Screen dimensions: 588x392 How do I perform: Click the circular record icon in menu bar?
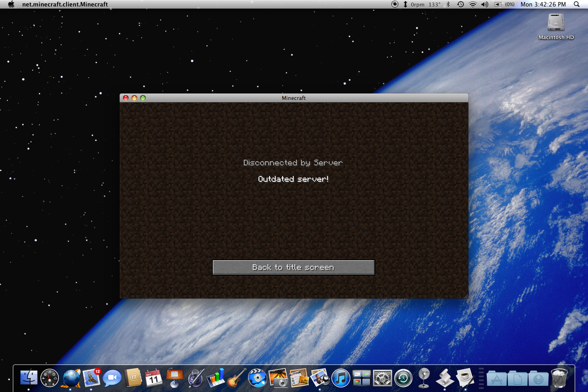click(394, 4)
